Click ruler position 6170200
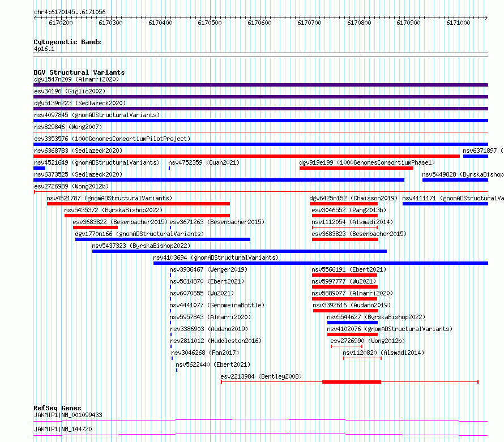Image resolution: width=504 pixels, height=442 pixels. 61,23
